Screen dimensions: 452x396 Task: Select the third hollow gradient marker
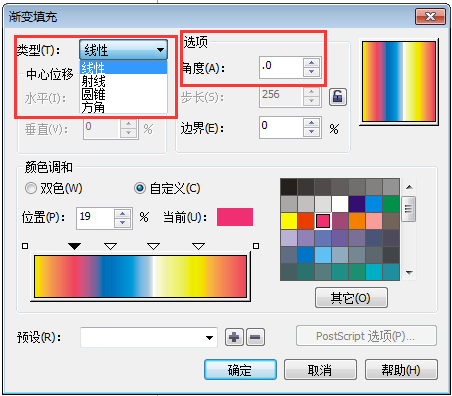(x=153, y=246)
